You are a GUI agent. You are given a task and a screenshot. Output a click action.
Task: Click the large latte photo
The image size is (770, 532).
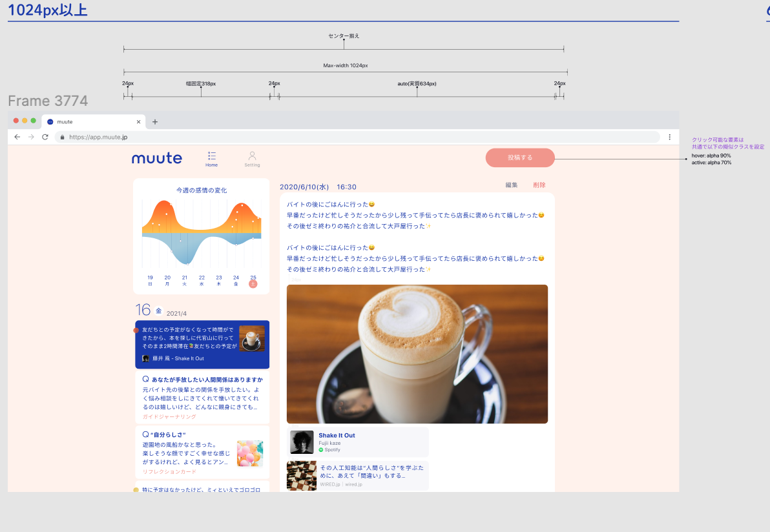[x=417, y=354]
